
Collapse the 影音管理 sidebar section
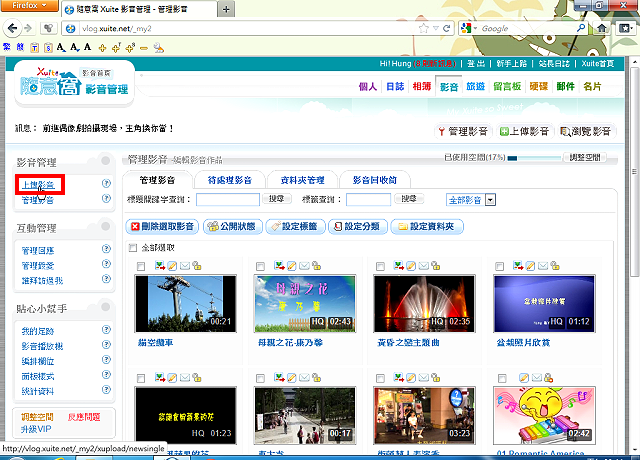coord(106,160)
